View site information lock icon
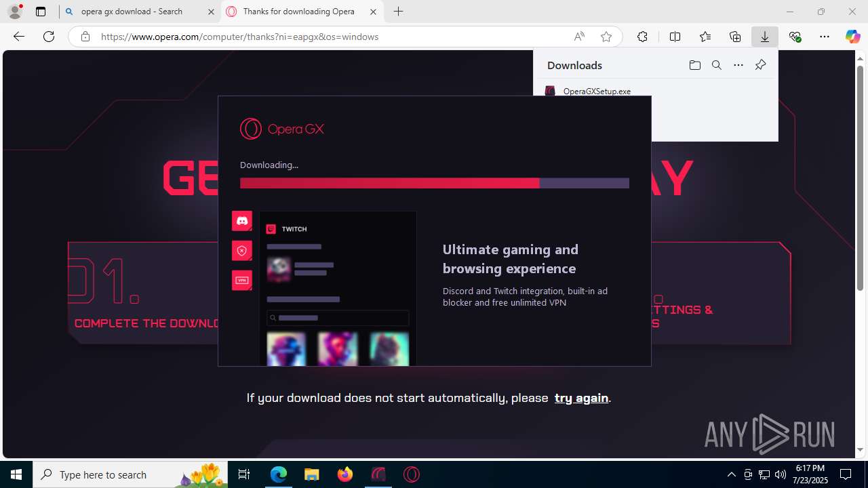Image resolution: width=868 pixels, height=488 pixels. (x=85, y=37)
